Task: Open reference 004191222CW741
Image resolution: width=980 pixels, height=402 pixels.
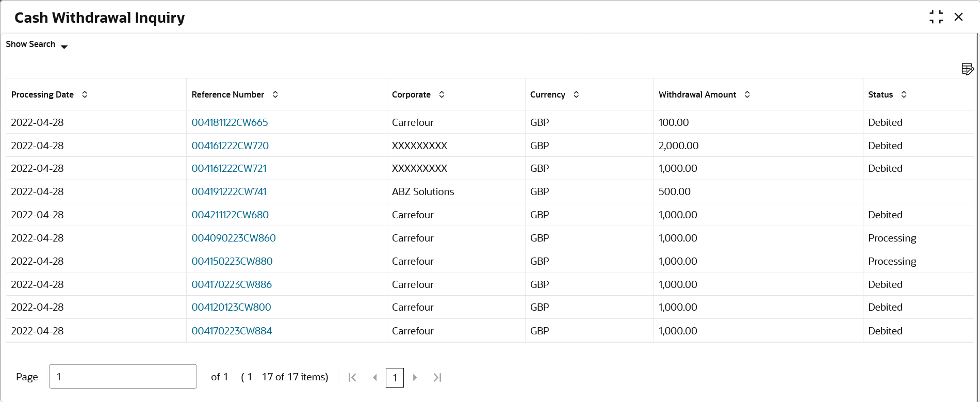Action: [x=229, y=191]
